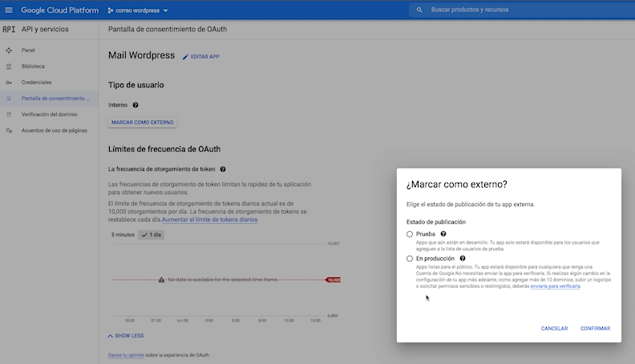
Task: Open Credenciales in the sidebar
Action: (x=36, y=83)
